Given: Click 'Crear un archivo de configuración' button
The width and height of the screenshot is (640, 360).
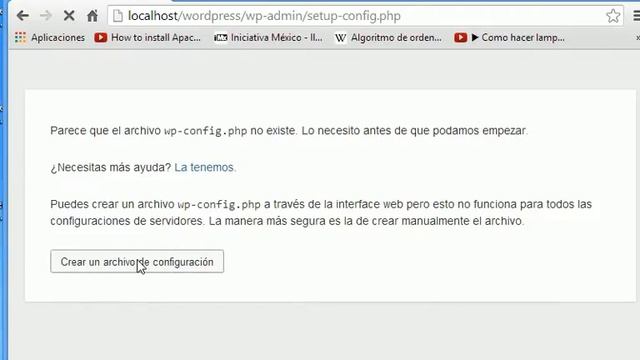Looking at the screenshot, I should point(137,261).
